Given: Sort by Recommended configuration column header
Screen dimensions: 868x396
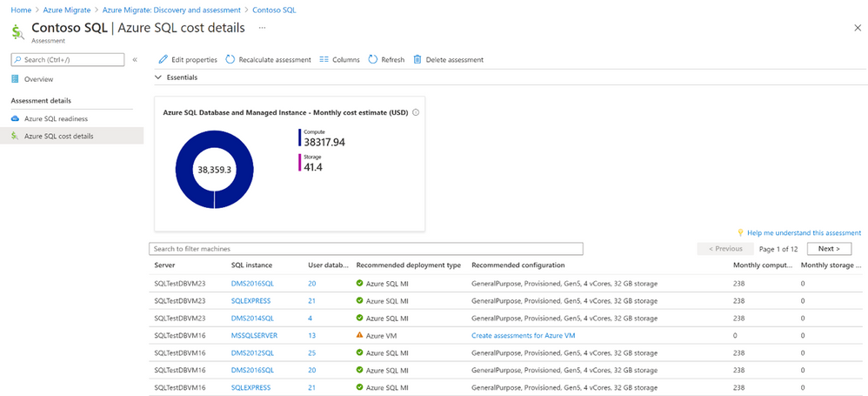Looking at the screenshot, I should 518,265.
